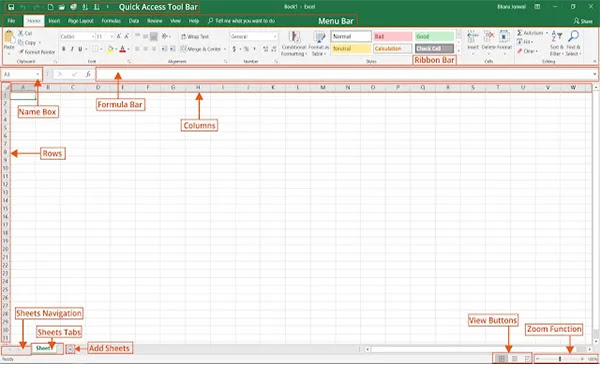Click the Format Painter brush
Screen dimensions: 600x375
pos(21,51)
